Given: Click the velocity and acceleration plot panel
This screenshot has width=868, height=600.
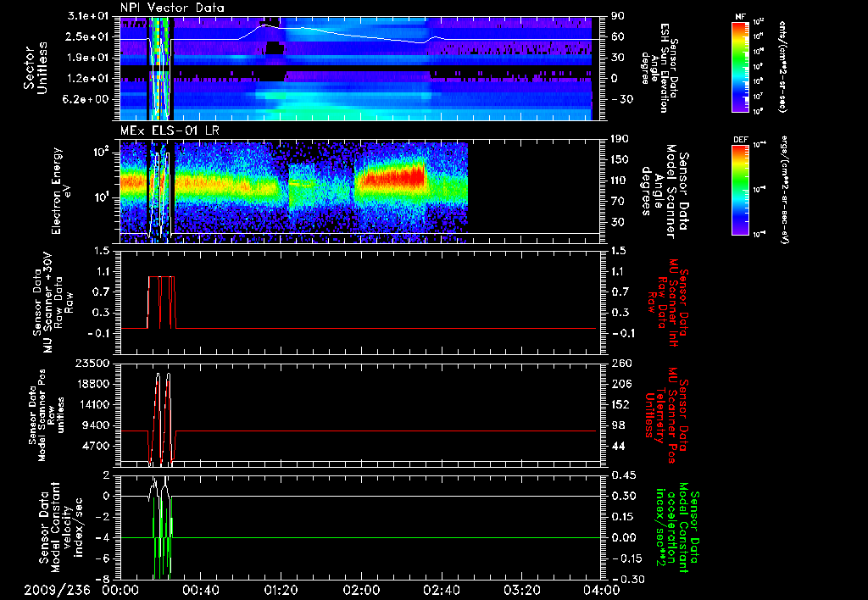Looking at the screenshot, I should click(x=361, y=527).
